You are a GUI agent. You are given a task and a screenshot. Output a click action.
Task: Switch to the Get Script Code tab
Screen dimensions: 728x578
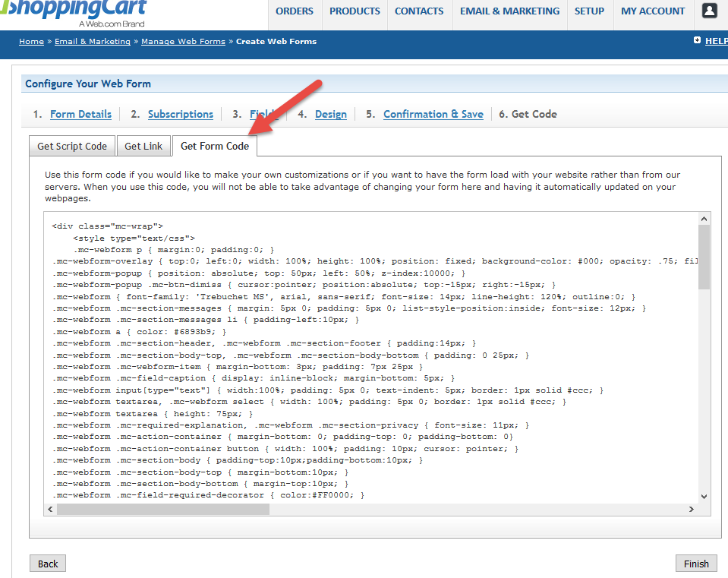[72, 147]
